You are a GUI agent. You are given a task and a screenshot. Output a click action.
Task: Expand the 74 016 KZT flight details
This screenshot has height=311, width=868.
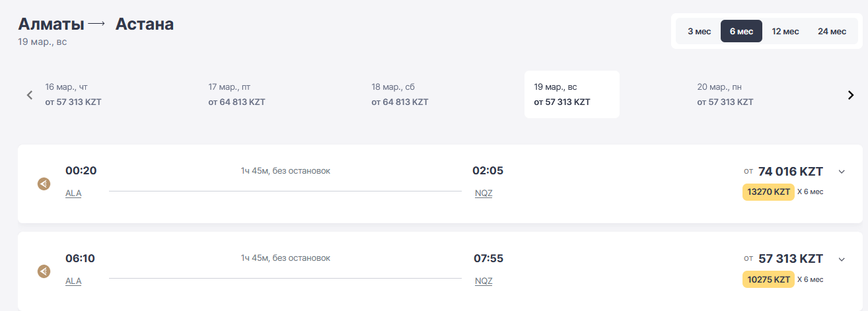(x=842, y=172)
